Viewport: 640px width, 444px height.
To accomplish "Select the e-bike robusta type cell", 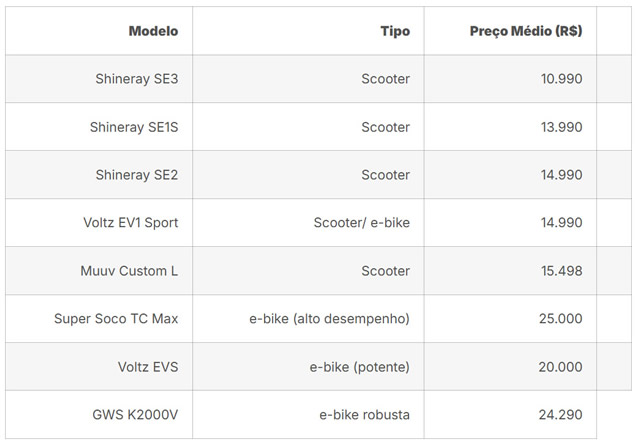I will [364, 415].
